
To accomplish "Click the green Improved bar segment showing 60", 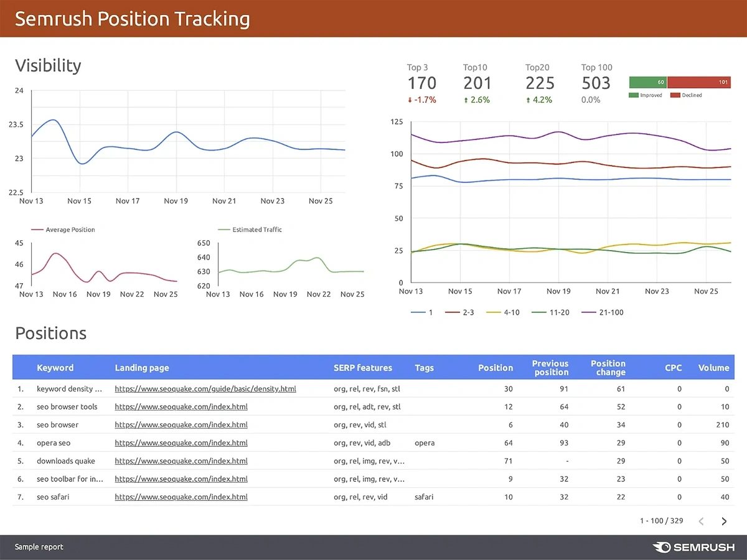I will point(648,82).
